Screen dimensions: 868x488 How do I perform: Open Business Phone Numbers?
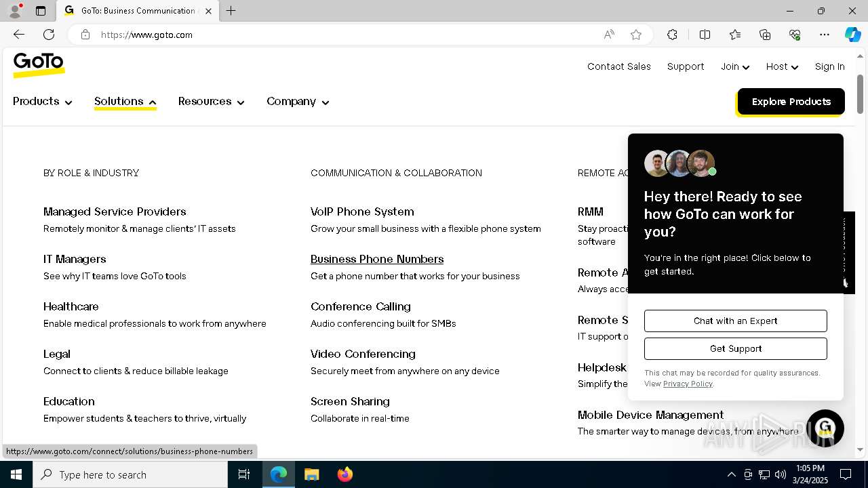tap(377, 259)
